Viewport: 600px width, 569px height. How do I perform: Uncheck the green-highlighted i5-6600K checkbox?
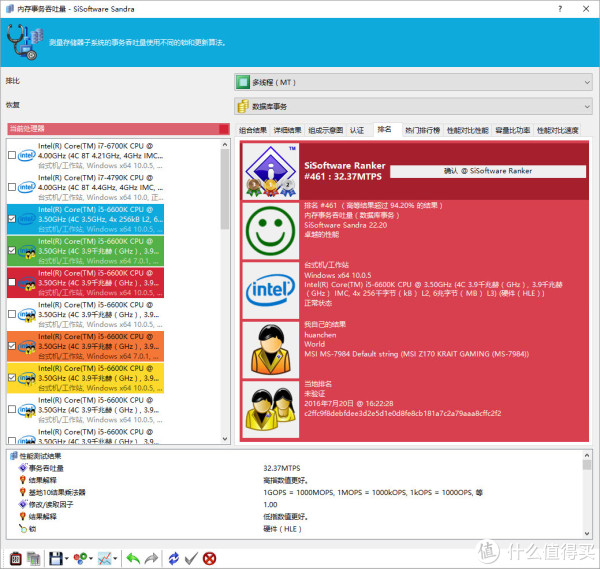point(12,250)
